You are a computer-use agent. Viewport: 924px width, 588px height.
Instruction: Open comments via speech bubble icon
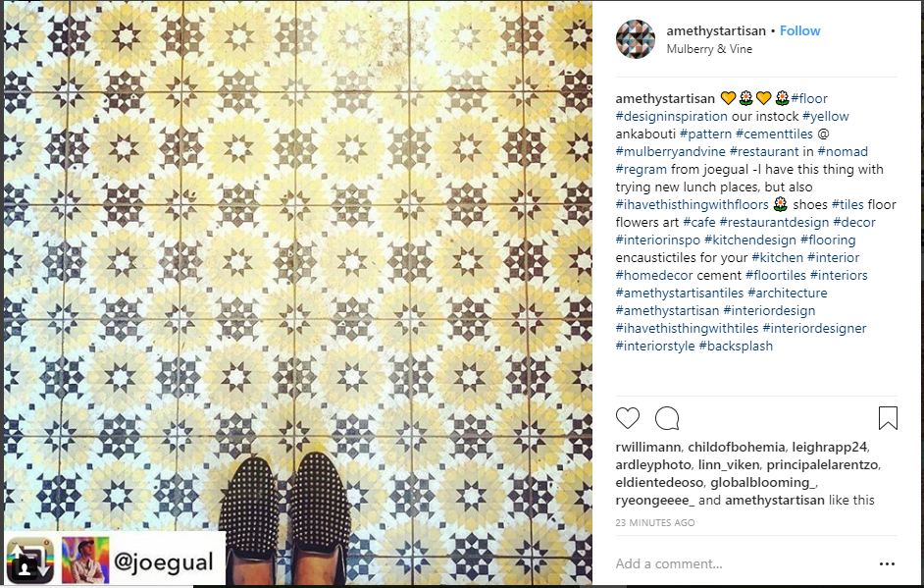coord(667,418)
